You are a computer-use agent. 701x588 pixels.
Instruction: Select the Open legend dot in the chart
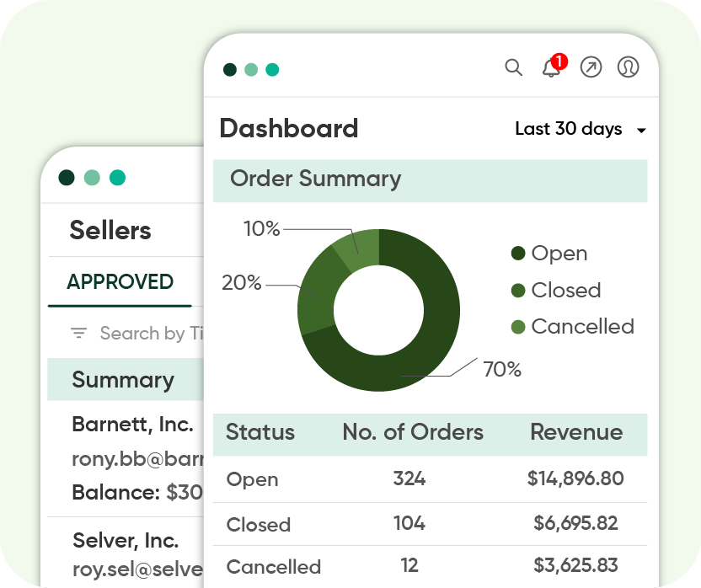pyautogui.click(x=518, y=253)
